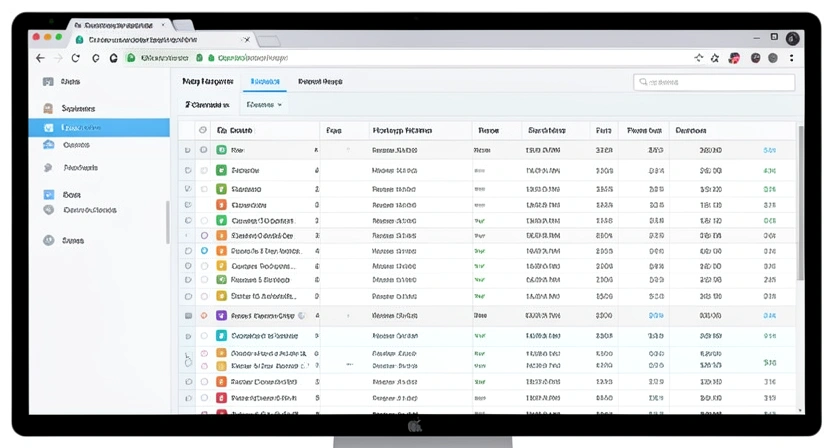Select the purple outlined radio circle in the table
This screenshot has height=448, width=832.
204,235
